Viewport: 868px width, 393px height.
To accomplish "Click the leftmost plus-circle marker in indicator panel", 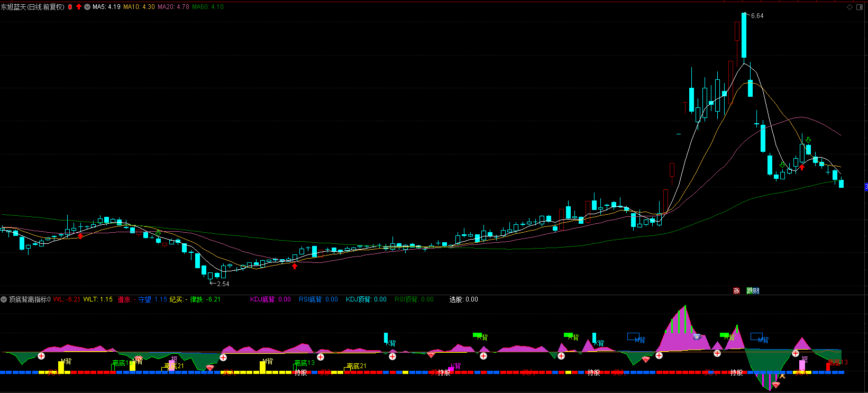I will pos(41,356).
